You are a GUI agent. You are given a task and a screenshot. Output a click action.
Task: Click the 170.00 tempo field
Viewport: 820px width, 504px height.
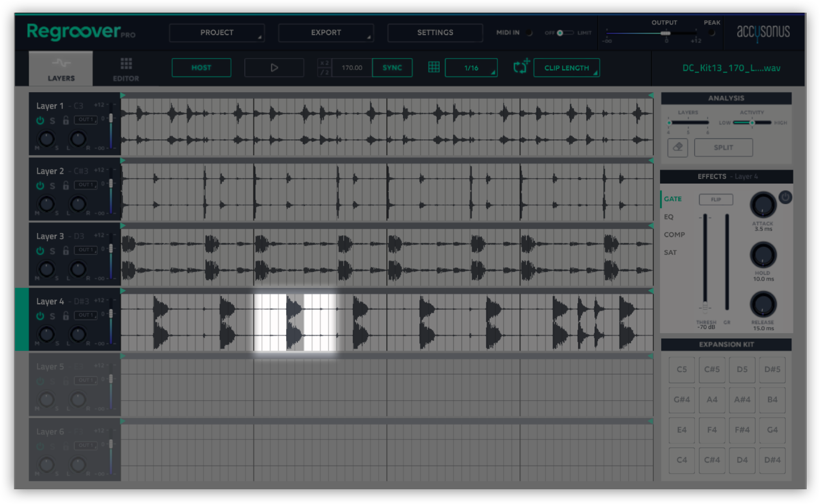(x=352, y=68)
